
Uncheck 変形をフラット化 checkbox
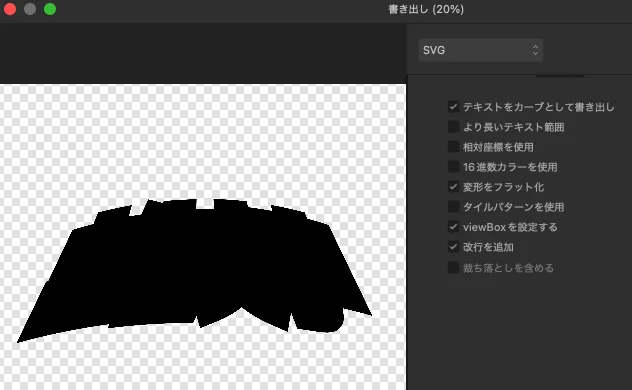click(x=453, y=187)
